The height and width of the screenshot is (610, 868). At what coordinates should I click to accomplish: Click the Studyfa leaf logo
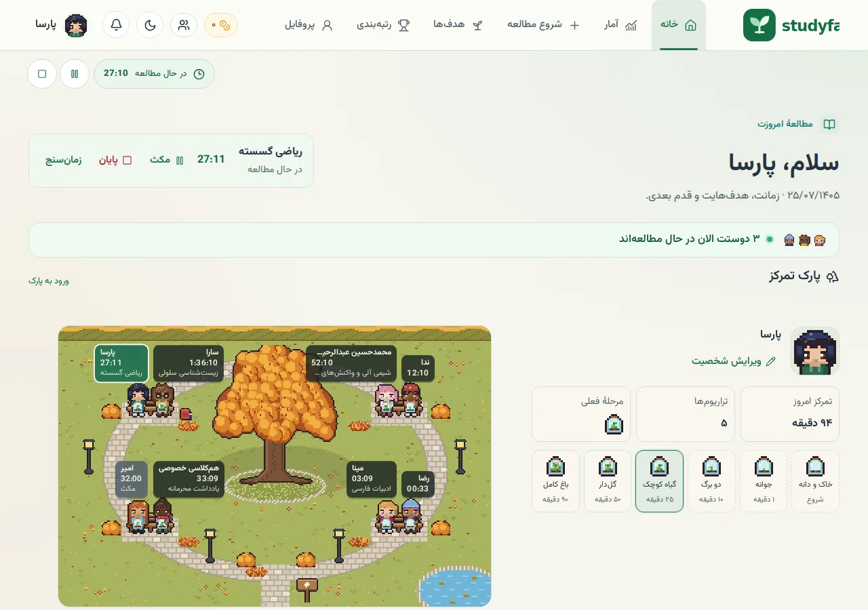759,25
